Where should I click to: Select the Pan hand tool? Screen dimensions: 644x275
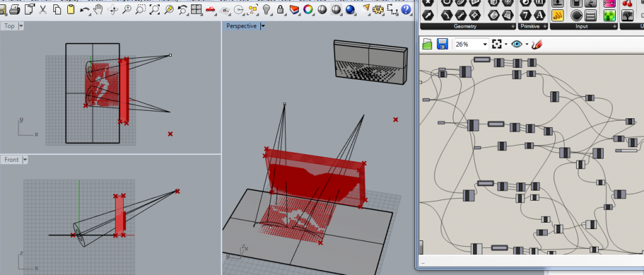pyautogui.click(x=98, y=9)
